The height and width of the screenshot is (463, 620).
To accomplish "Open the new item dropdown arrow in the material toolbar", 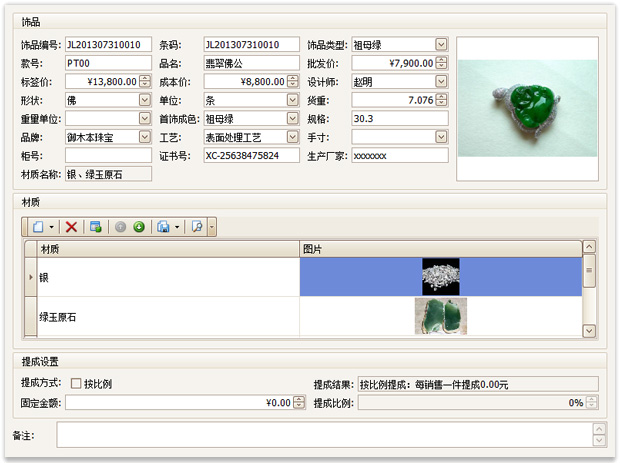I will 51,227.
